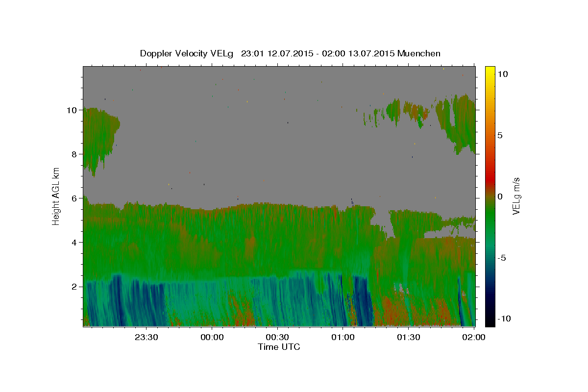This screenshot has height=392, width=588.
Task: Click the 01:00 time tick label
Action: click(343, 337)
